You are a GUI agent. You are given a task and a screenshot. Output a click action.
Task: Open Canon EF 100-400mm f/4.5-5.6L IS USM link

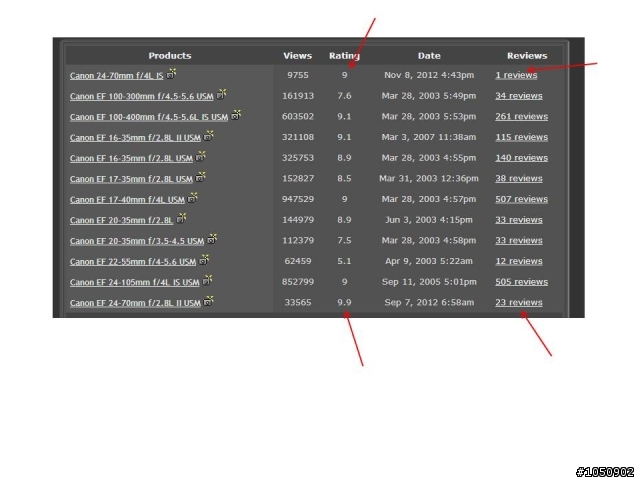click(149, 117)
